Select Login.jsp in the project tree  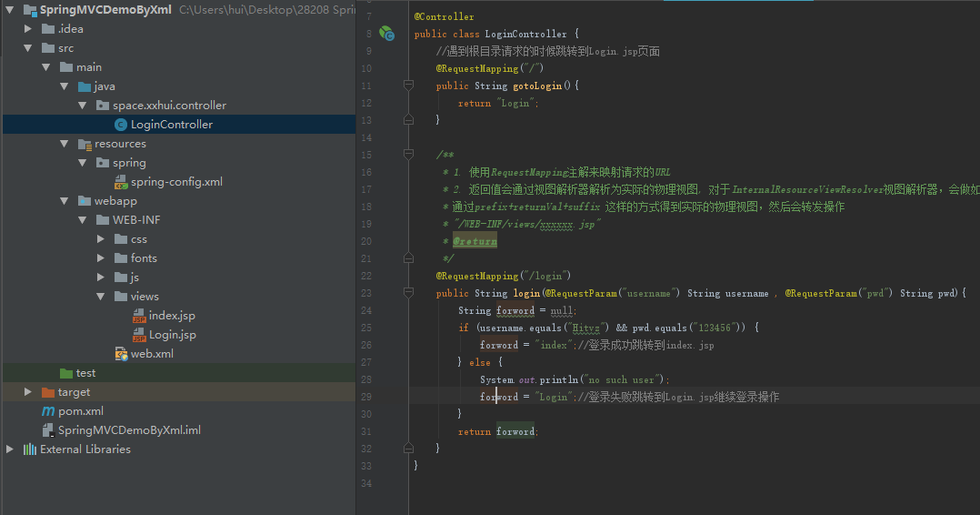click(x=173, y=335)
